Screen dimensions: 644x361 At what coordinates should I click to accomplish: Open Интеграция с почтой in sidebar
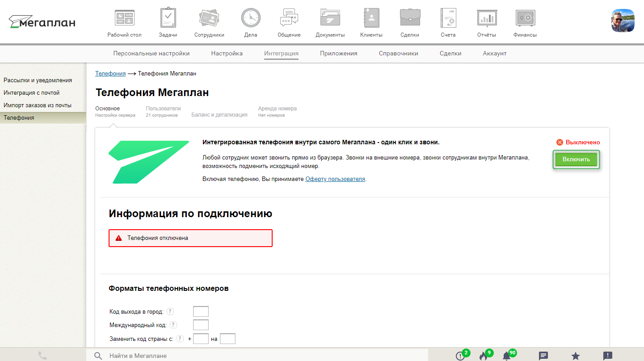pyautogui.click(x=32, y=93)
